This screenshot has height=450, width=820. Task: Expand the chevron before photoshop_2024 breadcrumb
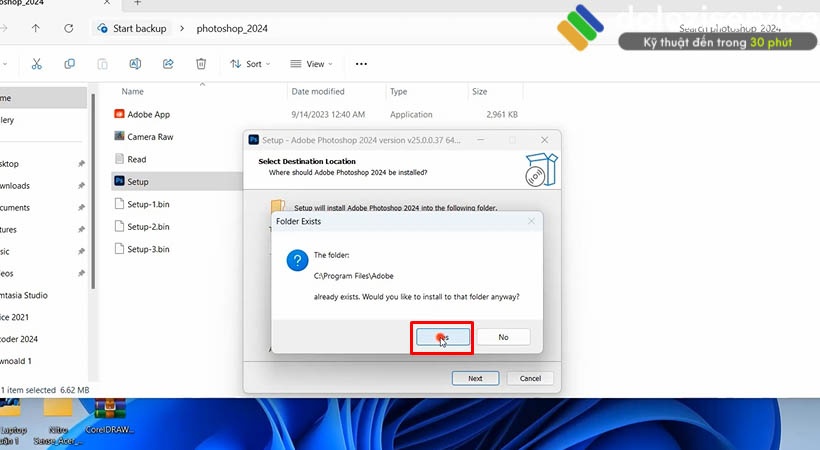coord(181,28)
